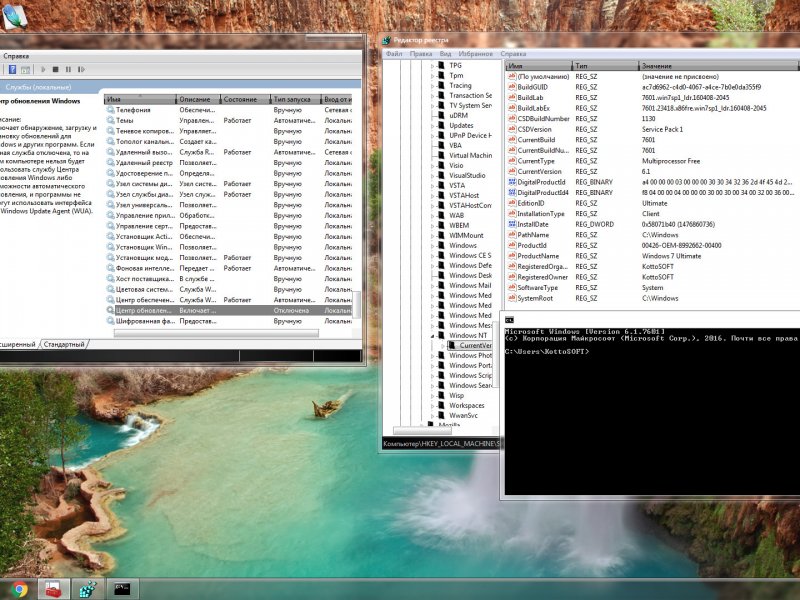Sort services by the Состояние column header
Image resolution: width=800 pixels, height=600 pixels.
[x=245, y=99]
